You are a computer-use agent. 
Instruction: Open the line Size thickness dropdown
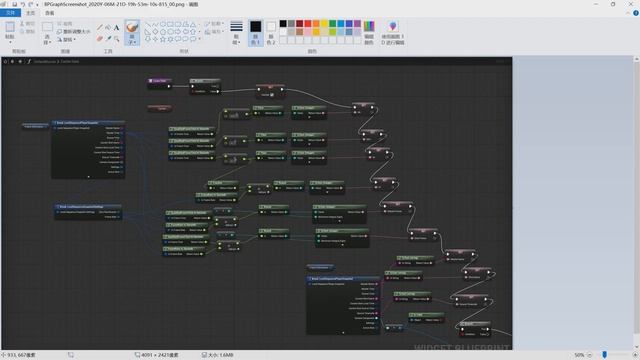[236, 32]
